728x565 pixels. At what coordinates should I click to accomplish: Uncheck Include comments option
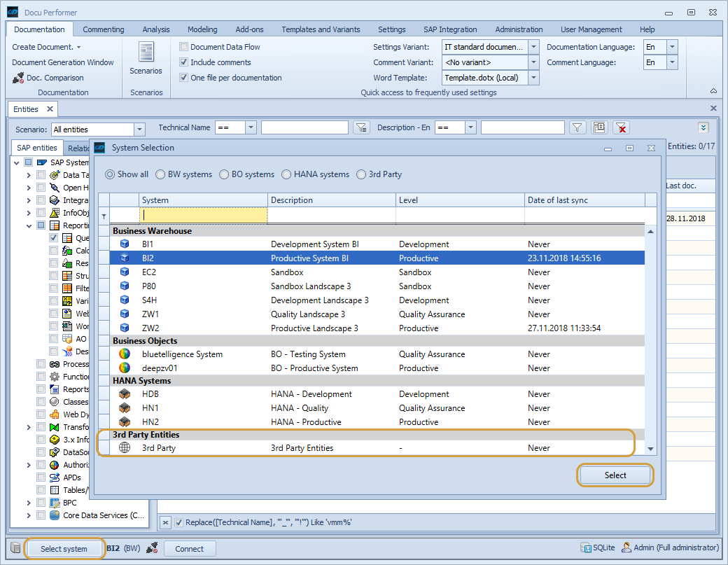183,62
